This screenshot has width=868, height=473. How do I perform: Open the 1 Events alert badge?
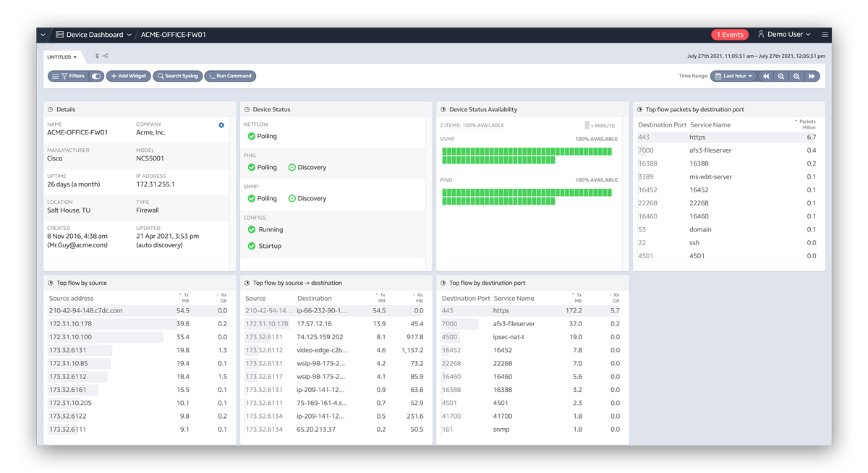pos(730,35)
